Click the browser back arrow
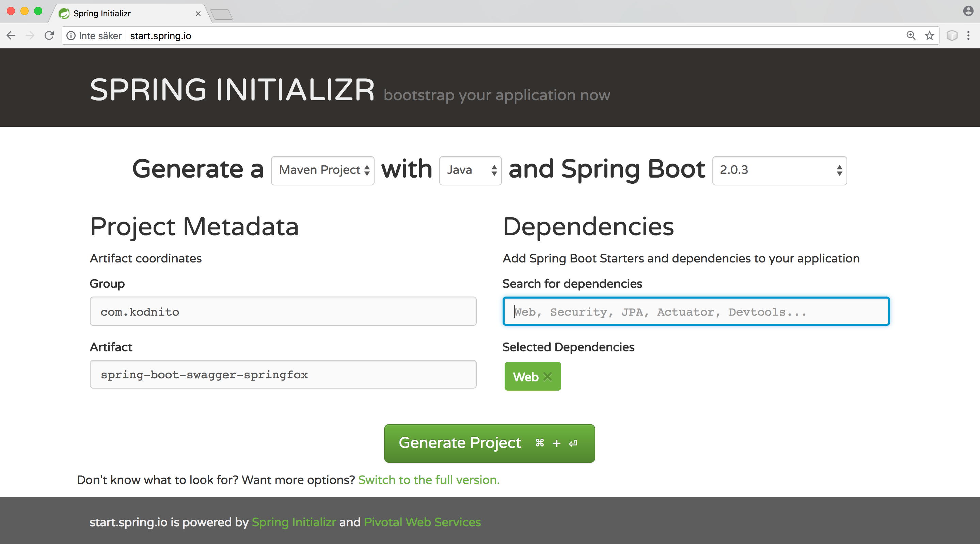This screenshot has height=544, width=980. point(11,35)
